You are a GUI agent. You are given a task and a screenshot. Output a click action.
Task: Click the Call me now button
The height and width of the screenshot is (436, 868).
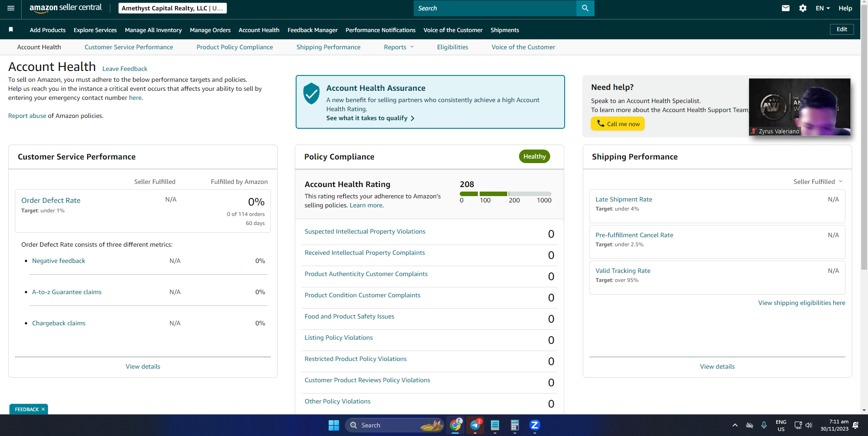pos(618,124)
